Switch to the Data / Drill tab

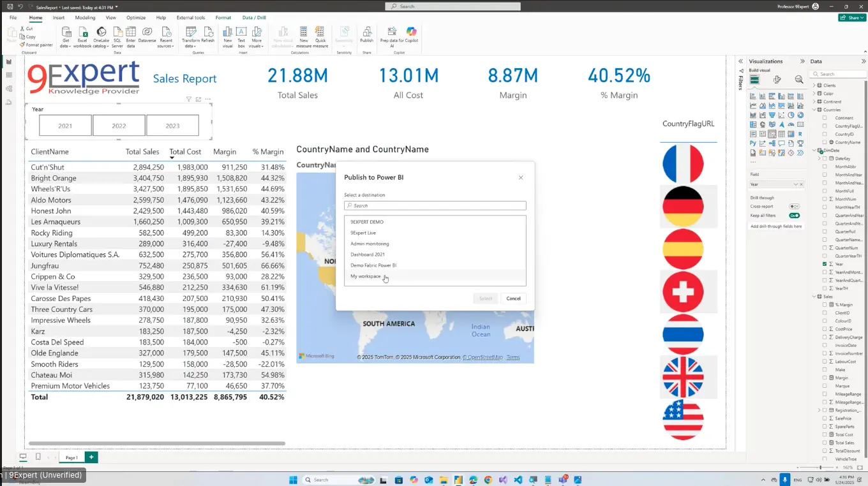point(254,18)
